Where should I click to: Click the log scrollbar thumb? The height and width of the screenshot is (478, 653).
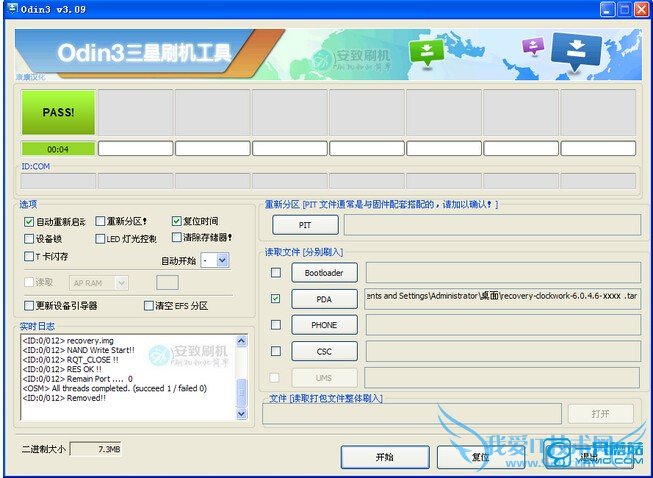(x=242, y=393)
